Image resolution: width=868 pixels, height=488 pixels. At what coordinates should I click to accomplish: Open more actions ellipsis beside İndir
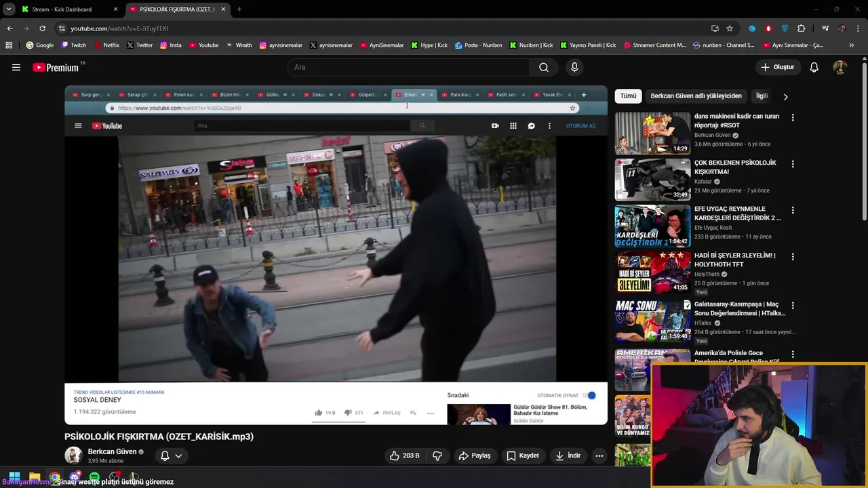tap(599, 455)
